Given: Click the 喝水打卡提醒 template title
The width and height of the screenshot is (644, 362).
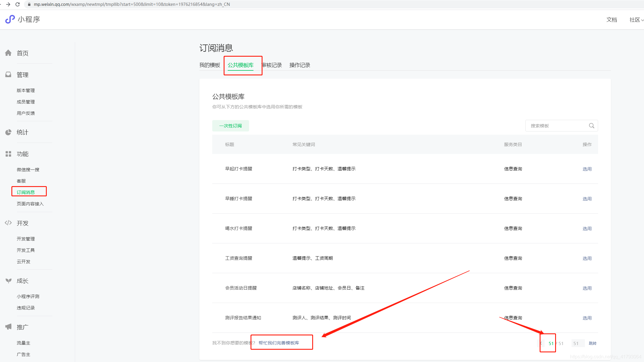Looking at the screenshot, I should point(239,228).
